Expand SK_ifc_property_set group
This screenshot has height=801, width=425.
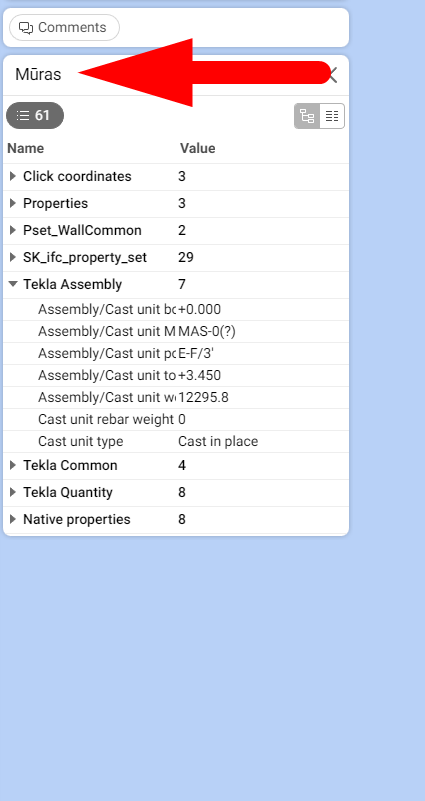click(13, 257)
